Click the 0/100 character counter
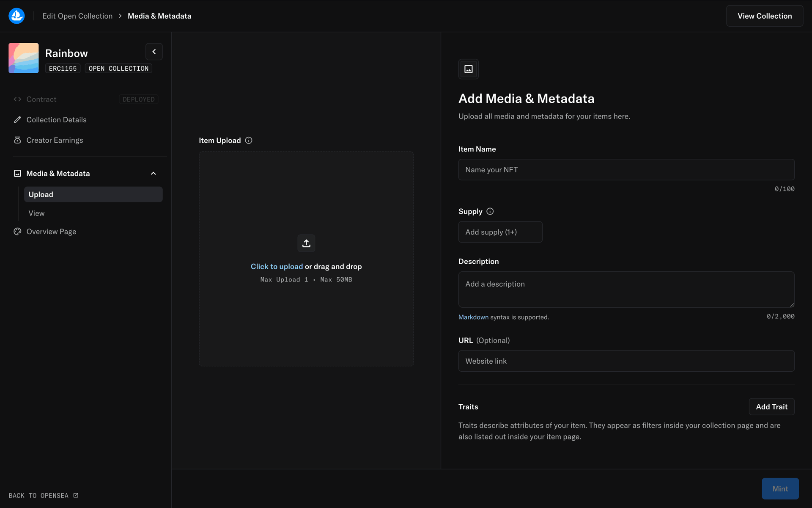Image resolution: width=812 pixels, height=508 pixels. click(785, 189)
